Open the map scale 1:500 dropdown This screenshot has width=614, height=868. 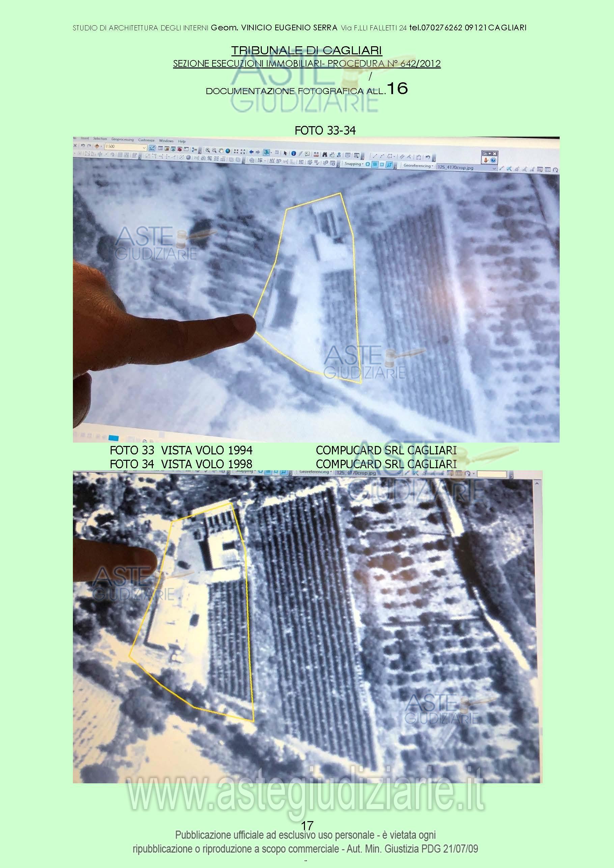point(144,147)
